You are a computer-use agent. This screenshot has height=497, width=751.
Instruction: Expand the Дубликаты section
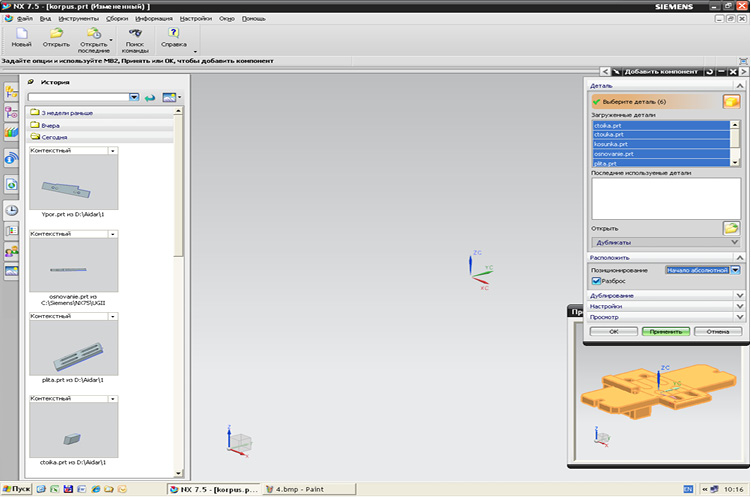(x=666, y=242)
